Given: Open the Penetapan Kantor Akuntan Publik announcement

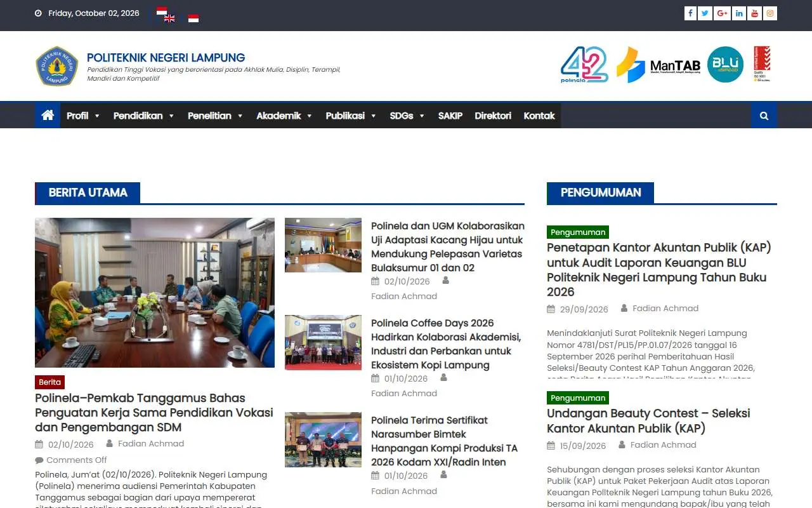Looking at the screenshot, I should [659, 270].
